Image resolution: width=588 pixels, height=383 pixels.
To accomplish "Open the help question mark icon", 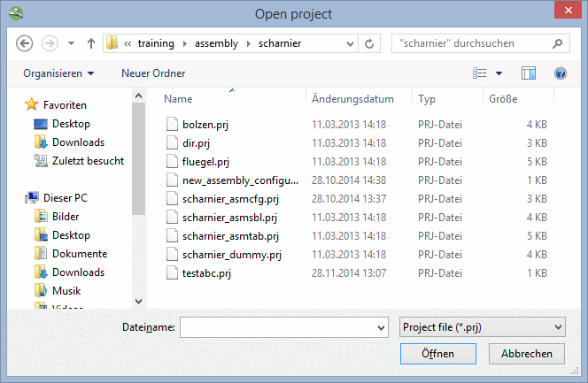I will 560,73.
